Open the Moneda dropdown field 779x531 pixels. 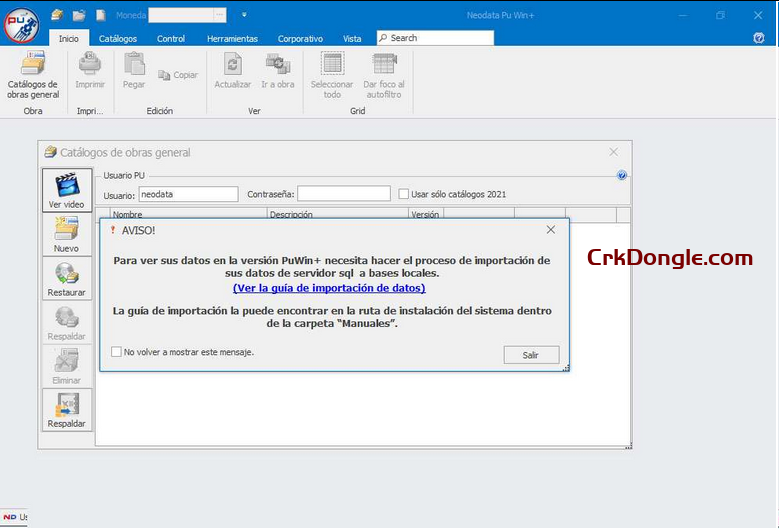pos(187,15)
